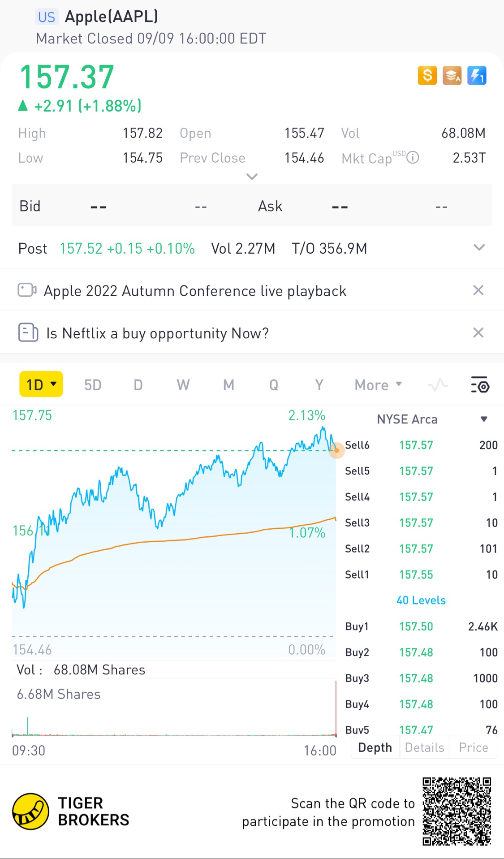Close the Netflix buy opportunity banner

tap(478, 332)
